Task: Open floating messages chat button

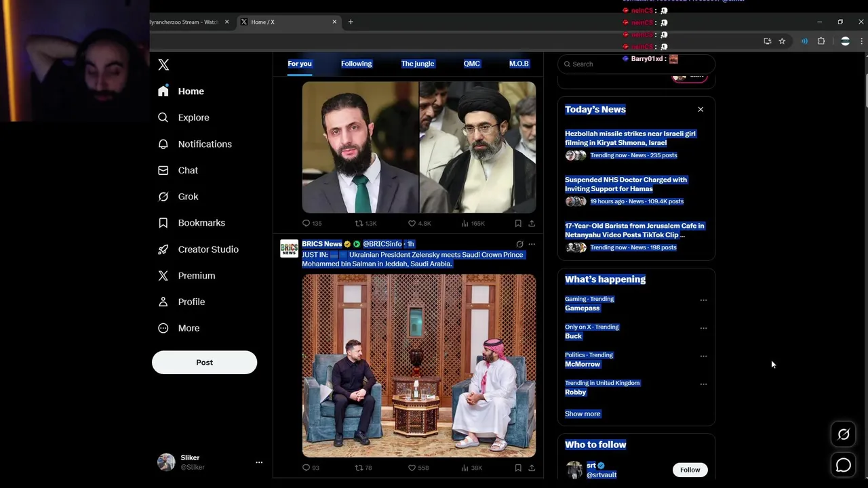Action: click(844, 465)
